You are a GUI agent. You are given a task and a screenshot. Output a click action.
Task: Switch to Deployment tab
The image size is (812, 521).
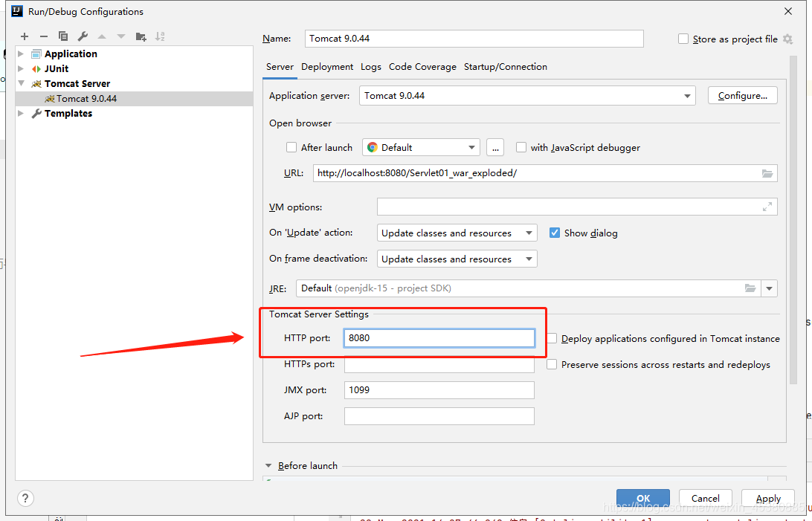327,67
